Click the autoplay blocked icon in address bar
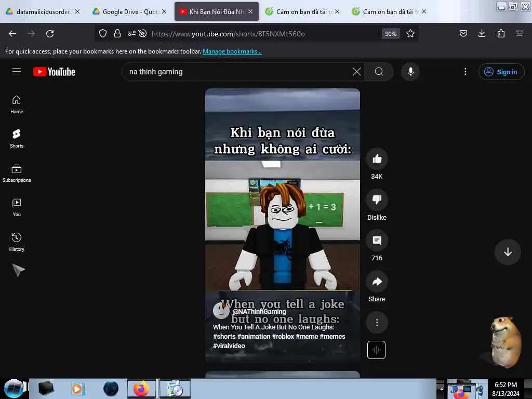 pos(142,33)
